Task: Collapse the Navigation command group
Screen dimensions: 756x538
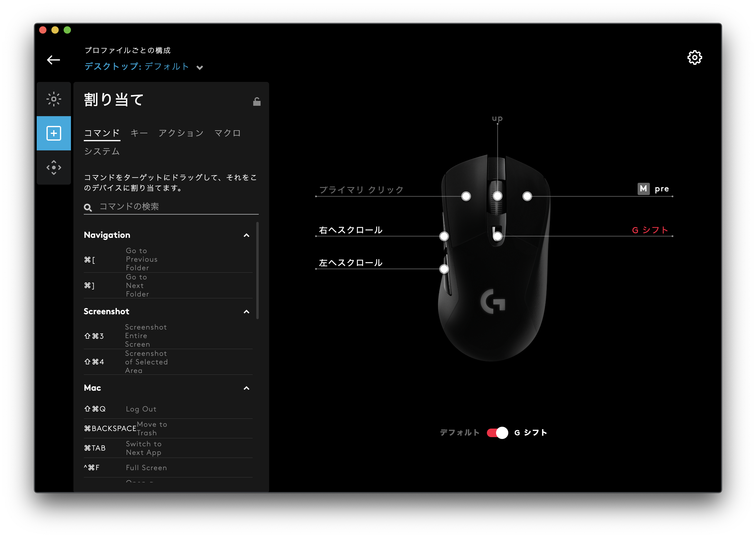Action: click(246, 235)
